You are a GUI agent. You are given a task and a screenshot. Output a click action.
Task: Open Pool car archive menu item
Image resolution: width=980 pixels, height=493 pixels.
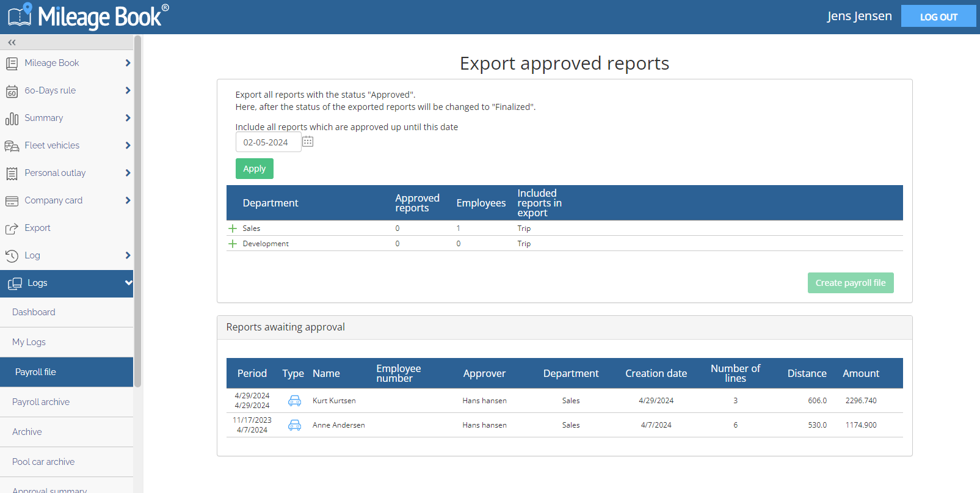[67, 462]
